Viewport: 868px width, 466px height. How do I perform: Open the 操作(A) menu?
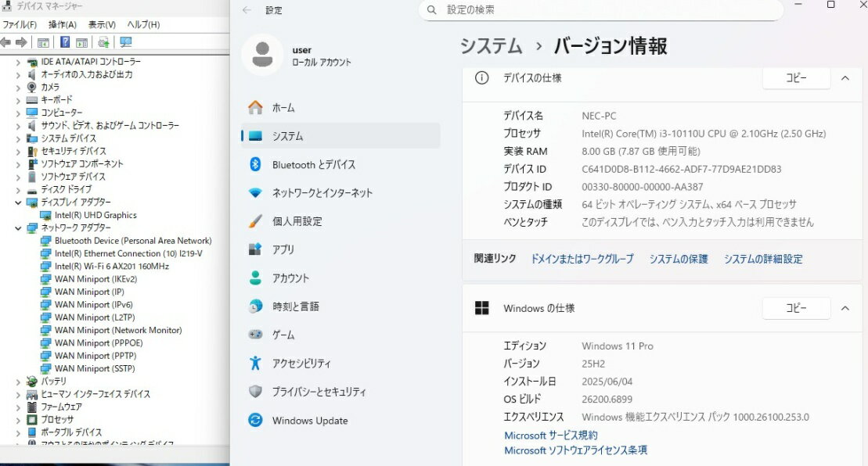click(62, 25)
